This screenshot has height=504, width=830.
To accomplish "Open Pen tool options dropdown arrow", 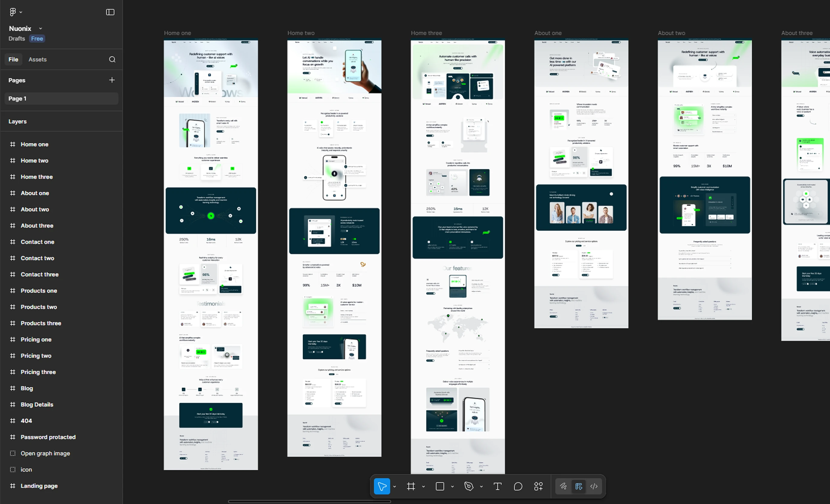I will click(481, 486).
